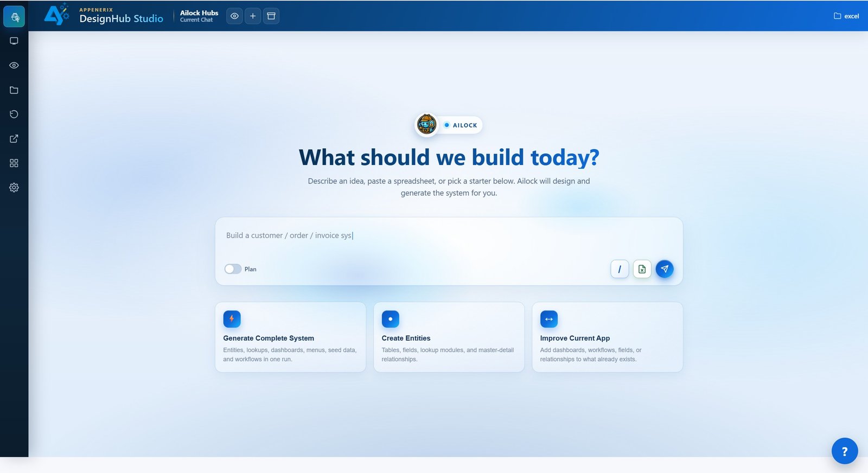Start a new chat with plus button
Image resolution: width=868 pixels, height=473 pixels.
click(253, 16)
